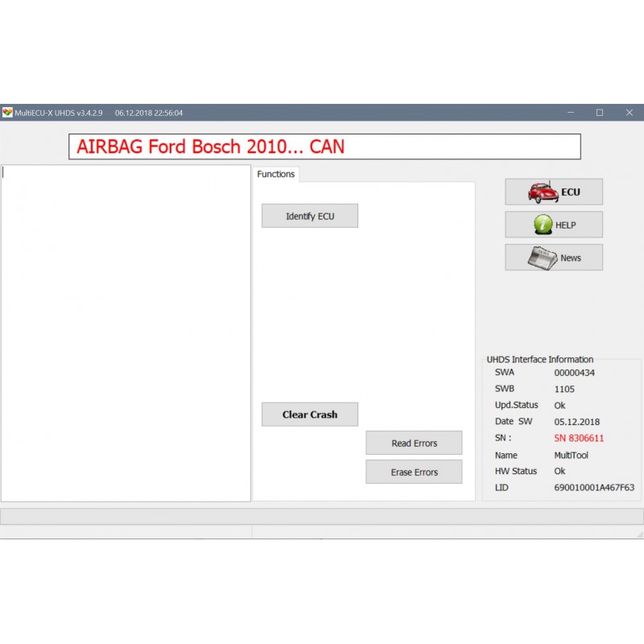Click the AIRBAG Ford Bosch 2010 title field

(x=324, y=147)
